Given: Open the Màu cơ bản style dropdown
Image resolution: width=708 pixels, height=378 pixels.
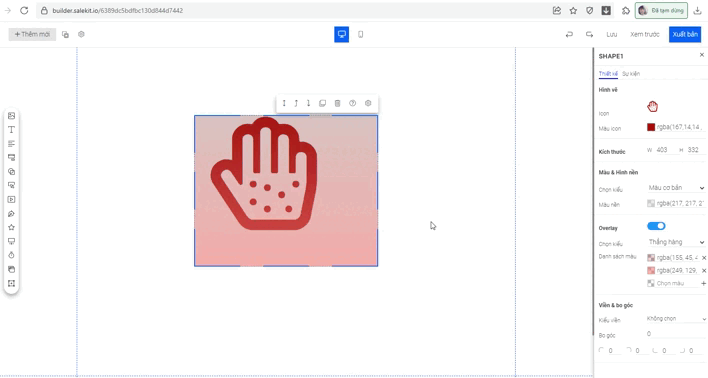Looking at the screenshot, I should click(676, 187).
